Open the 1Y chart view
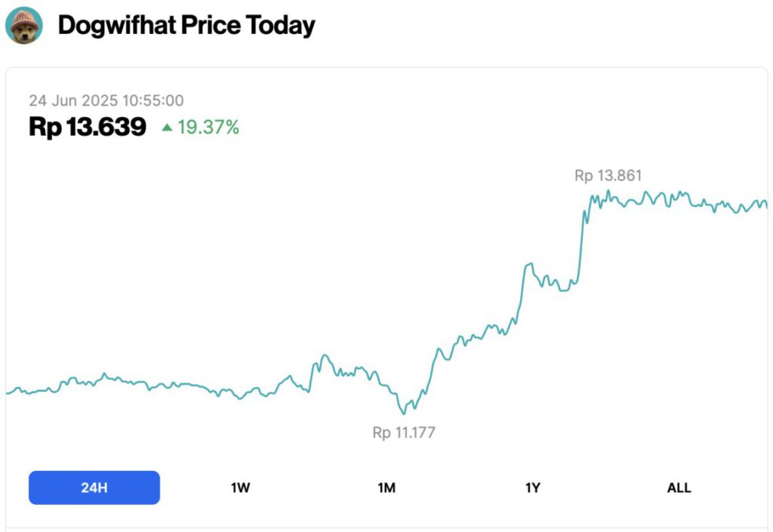Screen dimensions: 773x532 533,487
